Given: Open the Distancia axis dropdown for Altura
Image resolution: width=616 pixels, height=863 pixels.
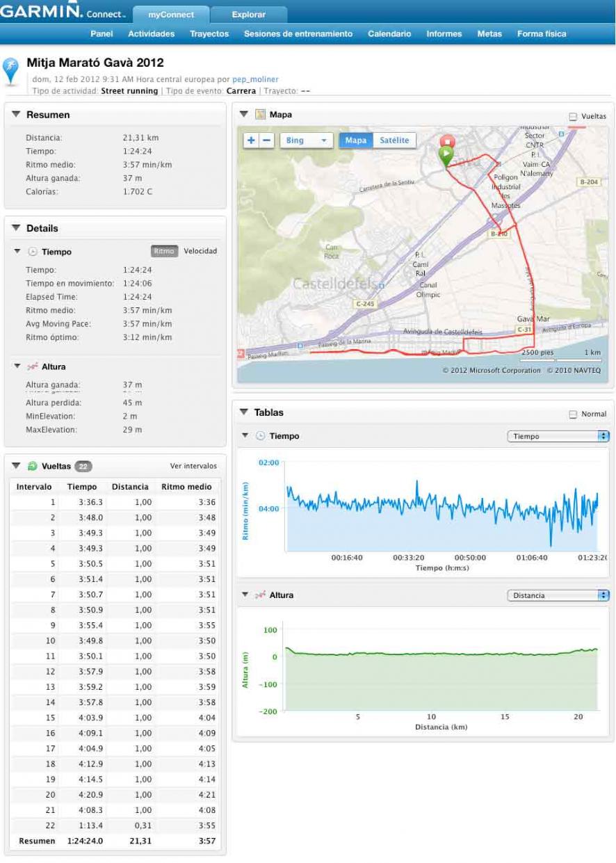Looking at the screenshot, I should 558,596.
